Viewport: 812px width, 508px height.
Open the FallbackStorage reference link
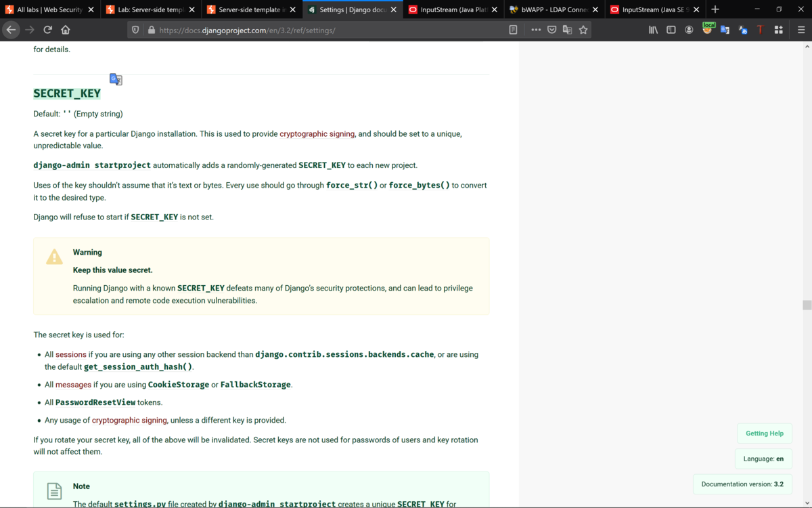click(x=256, y=384)
